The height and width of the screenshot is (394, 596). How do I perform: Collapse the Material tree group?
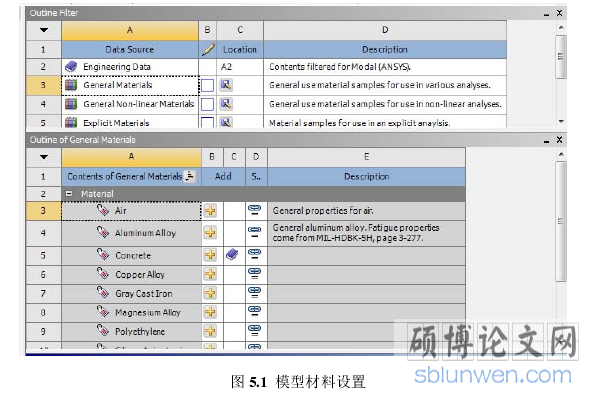click(x=69, y=193)
